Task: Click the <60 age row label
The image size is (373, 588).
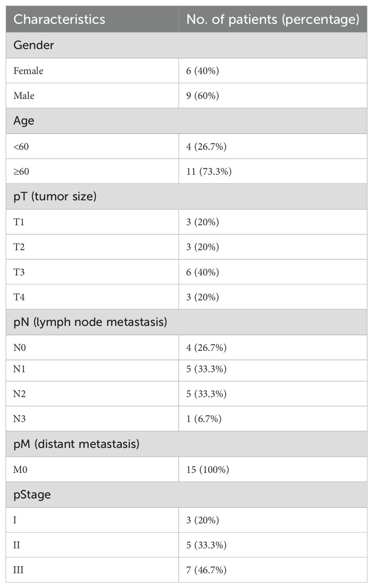Action: [x=21, y=146]
